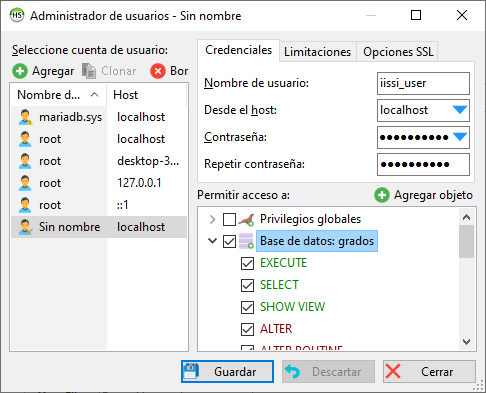Select the ::1 host cell

tap(123, 205)
